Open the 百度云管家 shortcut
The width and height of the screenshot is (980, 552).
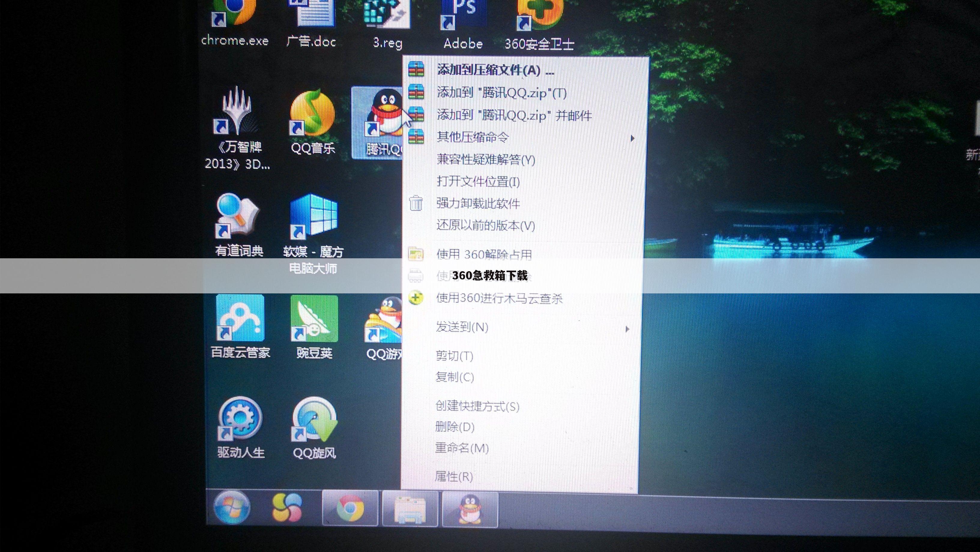(240, 327)
